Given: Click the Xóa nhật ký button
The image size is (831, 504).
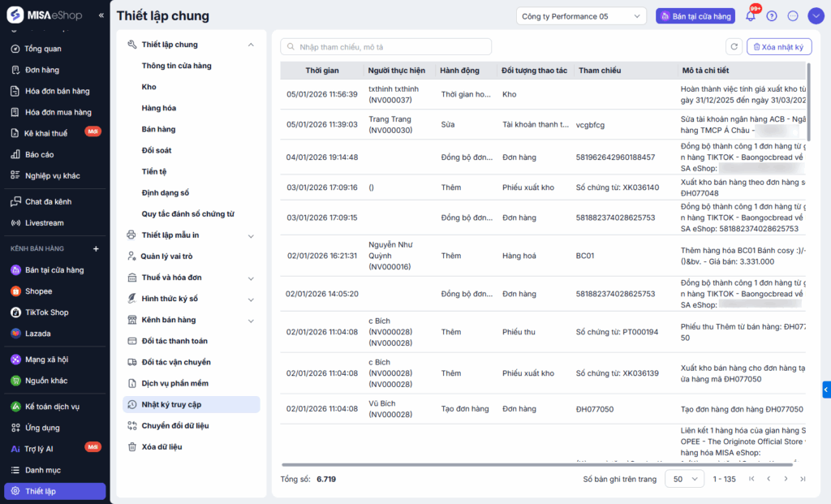Looking at the screenshot, I should 779,47.
